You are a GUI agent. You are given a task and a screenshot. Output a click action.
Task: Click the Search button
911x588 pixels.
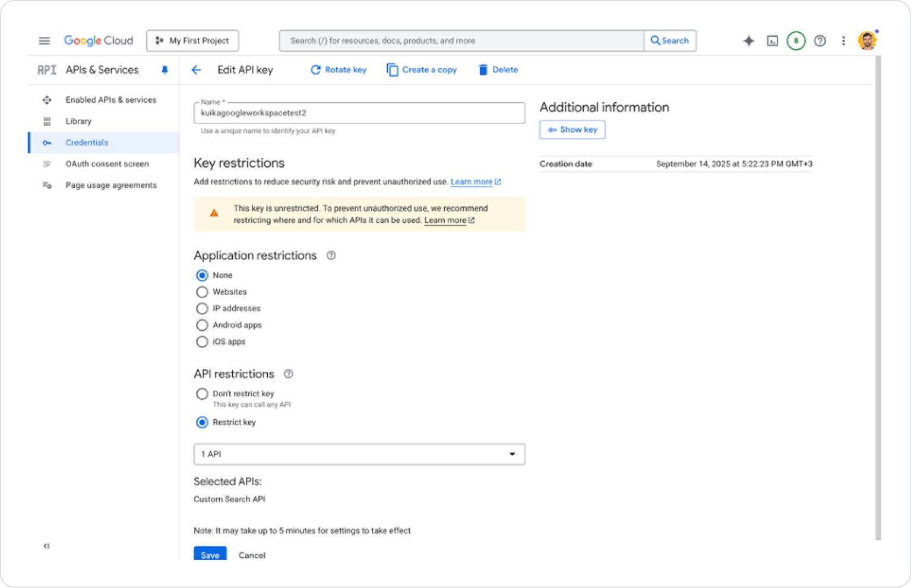[670, 41]
